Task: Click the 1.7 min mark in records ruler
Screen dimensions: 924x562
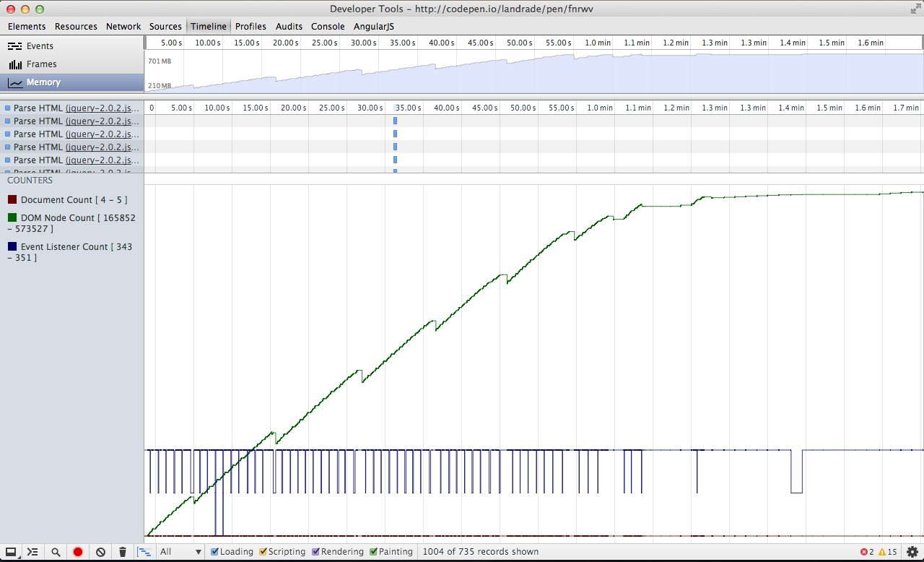Action: (x=906, y=108)
